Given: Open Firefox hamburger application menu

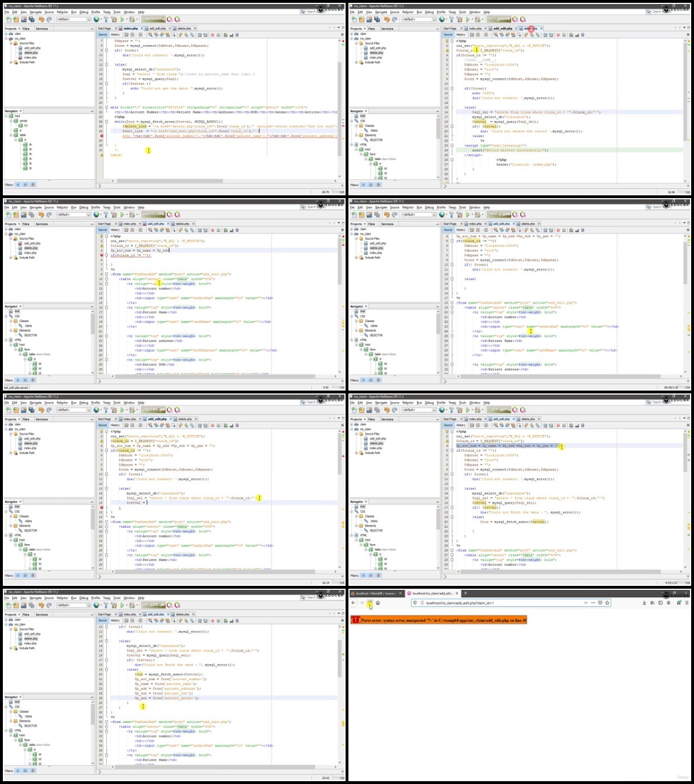Looking at the screenshot, I should (687, 602).
